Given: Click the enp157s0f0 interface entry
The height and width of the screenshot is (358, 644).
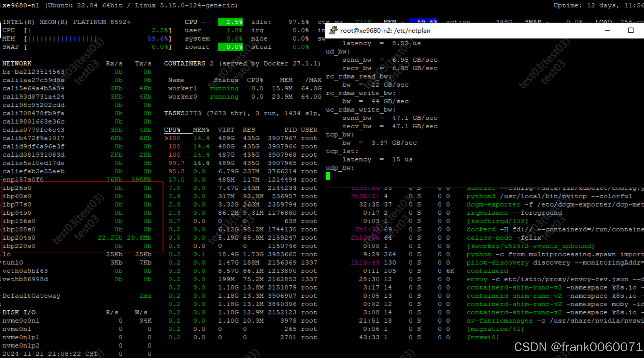Looking at the screenshot, I should pyautogui.click(x=23, y=180).
